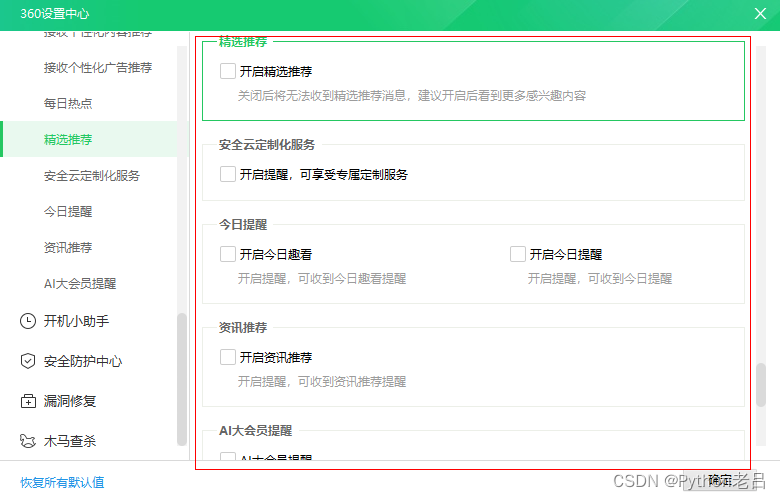This screenshot has width=780, height=500.
Task: Open the 安全防护中心 section
Action: click(x=83, y=361)
